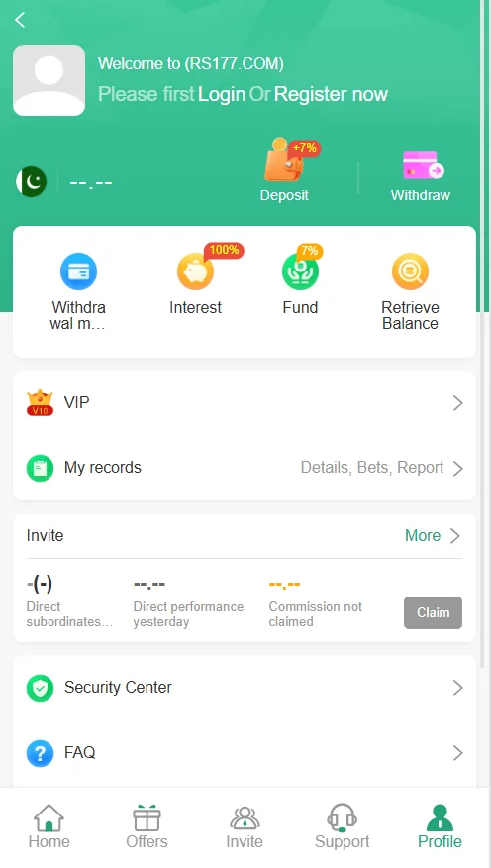Tap the back arrow at top

pyautogui.click(x=20, y=20)
